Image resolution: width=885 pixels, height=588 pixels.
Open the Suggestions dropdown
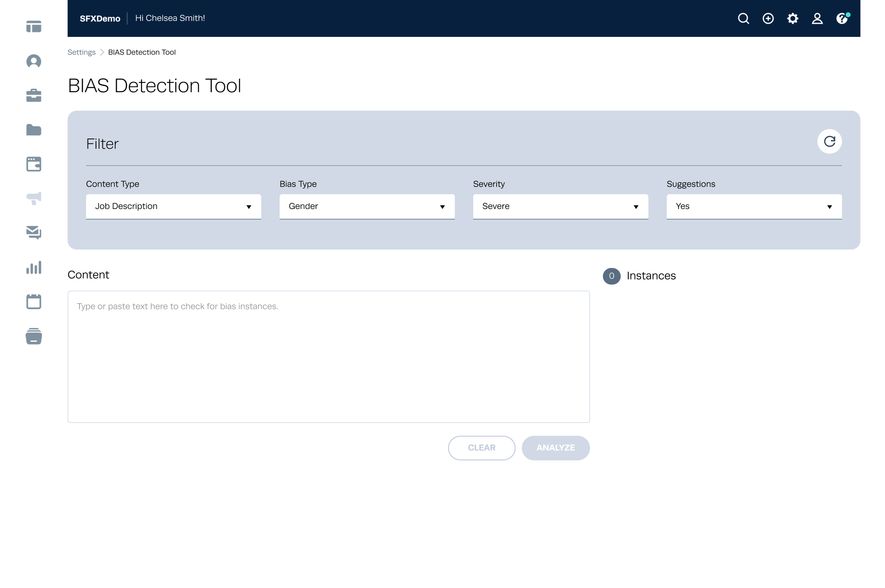click(x=753, y=207)
